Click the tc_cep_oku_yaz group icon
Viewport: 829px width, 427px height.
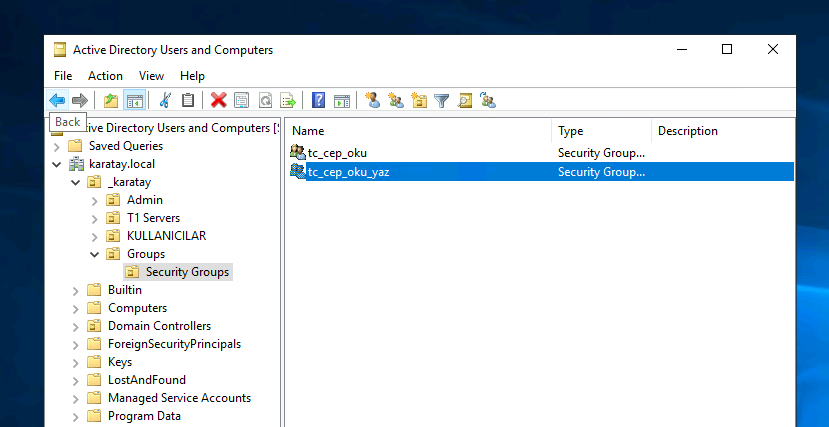(298, 171)
